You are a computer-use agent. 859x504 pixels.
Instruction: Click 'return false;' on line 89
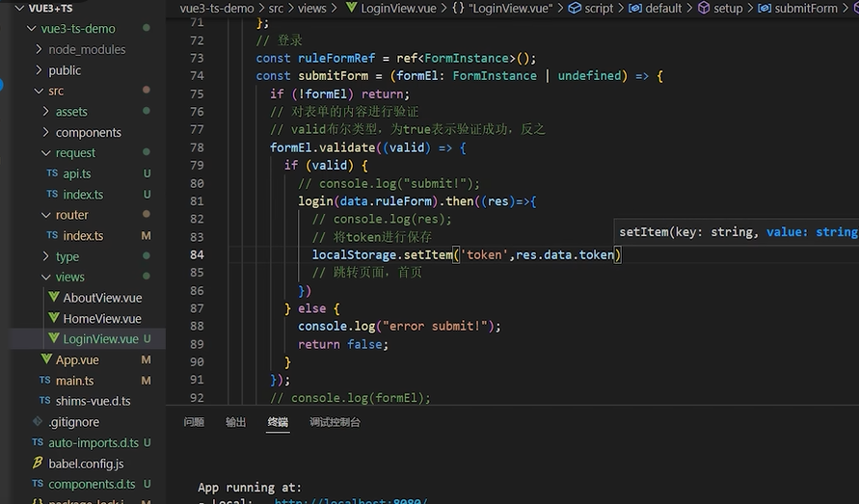[x=343, y=345]
